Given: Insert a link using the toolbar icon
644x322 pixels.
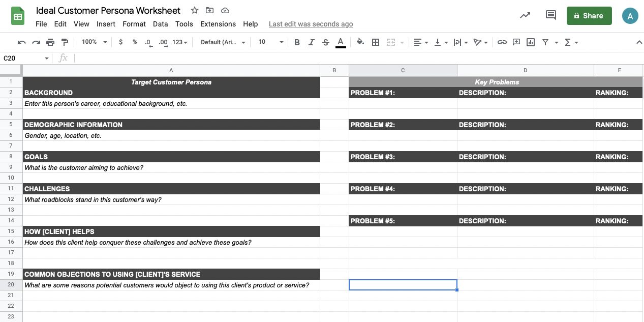Looking at the screenshot, I should coord(502,42).
